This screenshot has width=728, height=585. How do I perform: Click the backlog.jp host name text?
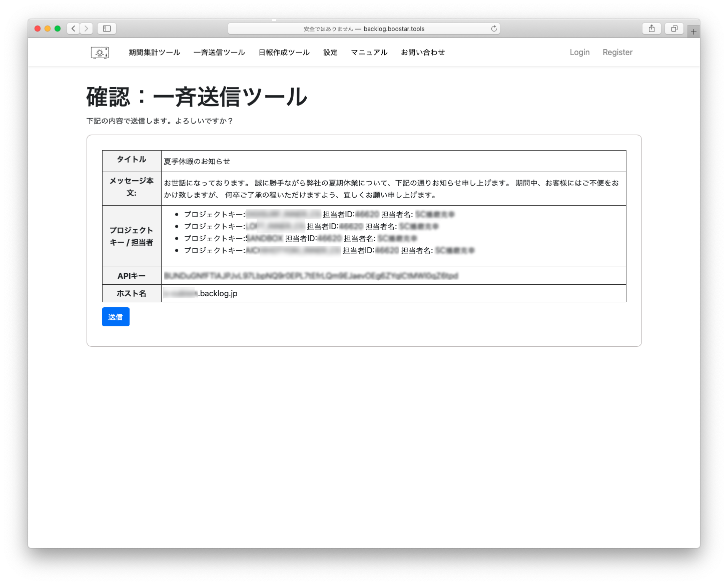[x=218, y=293]
